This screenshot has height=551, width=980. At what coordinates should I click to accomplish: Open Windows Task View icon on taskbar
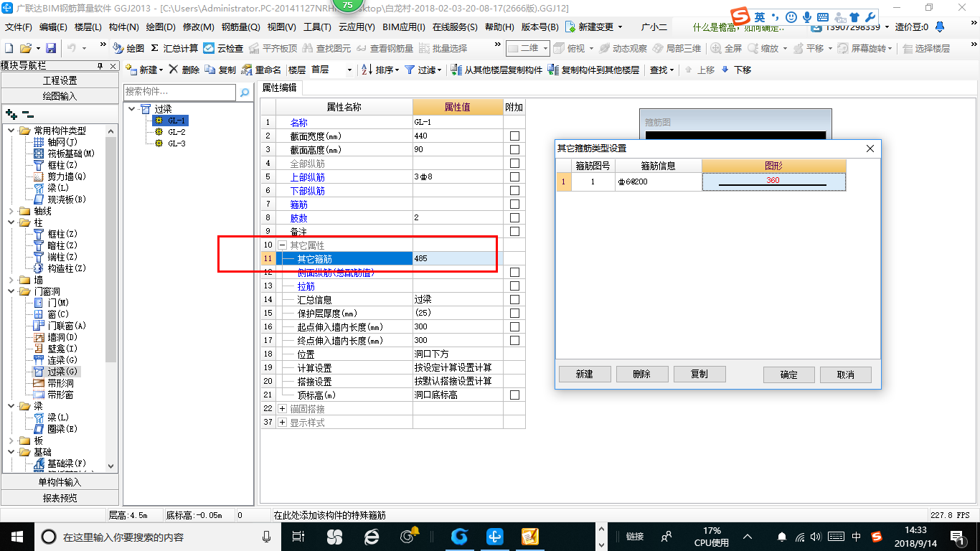[x=299, y=536]
